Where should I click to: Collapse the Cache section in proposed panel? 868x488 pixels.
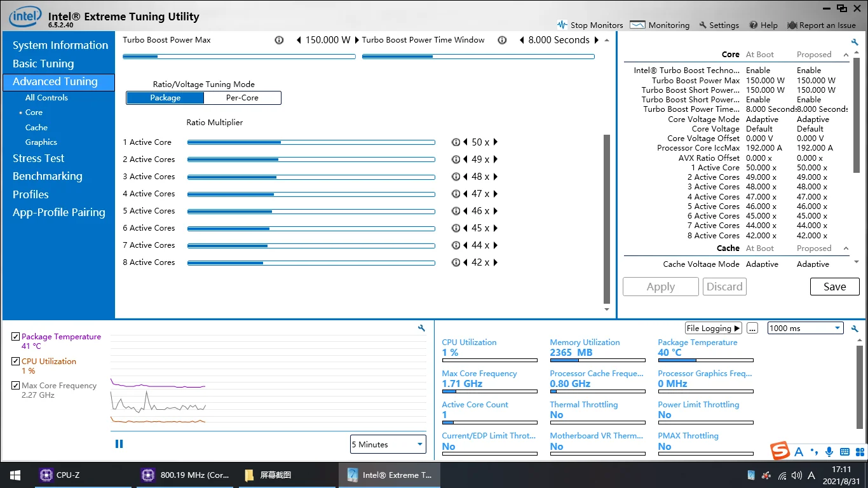[846, 248]
